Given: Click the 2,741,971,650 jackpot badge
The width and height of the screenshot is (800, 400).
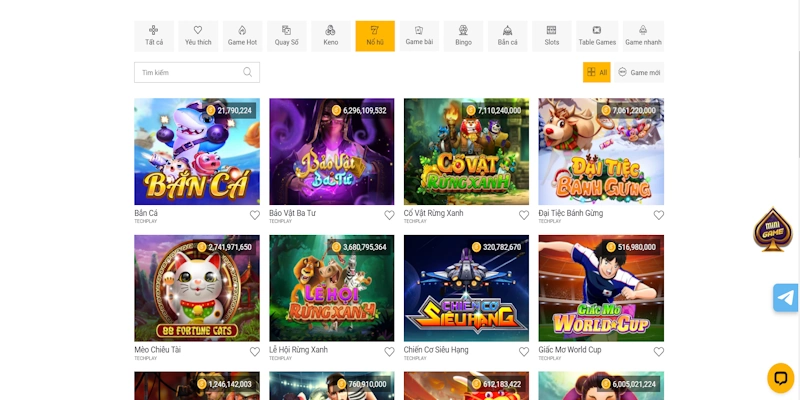Looking at the screenshot, I should (224, 247).
